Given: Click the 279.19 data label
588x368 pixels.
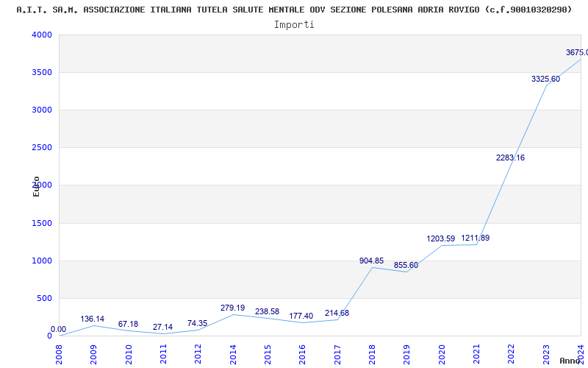Looking at the screenshot, I should pyautogui.click(x=232, y=308).
